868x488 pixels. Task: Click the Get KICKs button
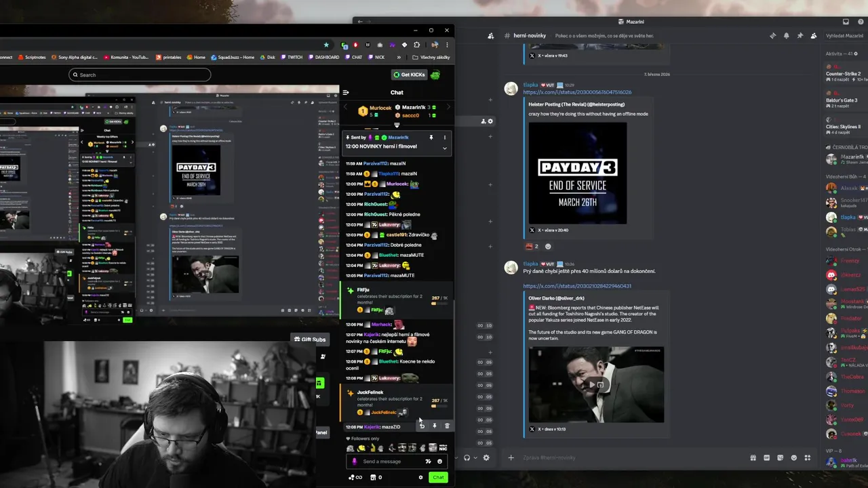[409, 75]
